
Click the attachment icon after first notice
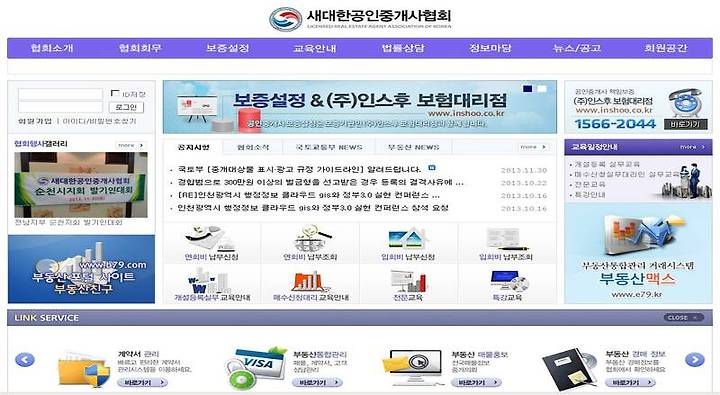(432, 168)
